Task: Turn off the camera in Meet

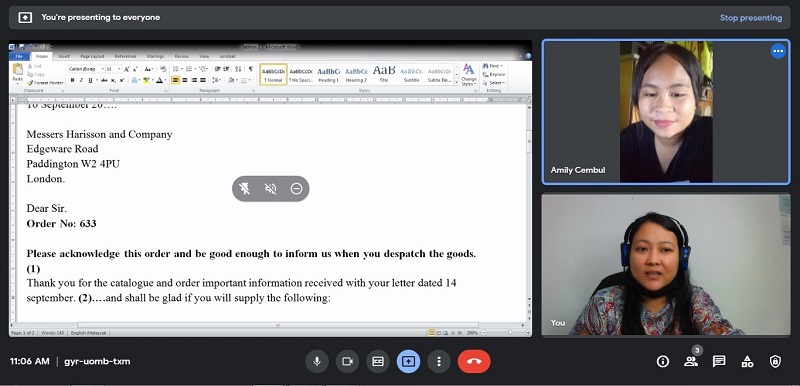Action: [x=347, y=362]
